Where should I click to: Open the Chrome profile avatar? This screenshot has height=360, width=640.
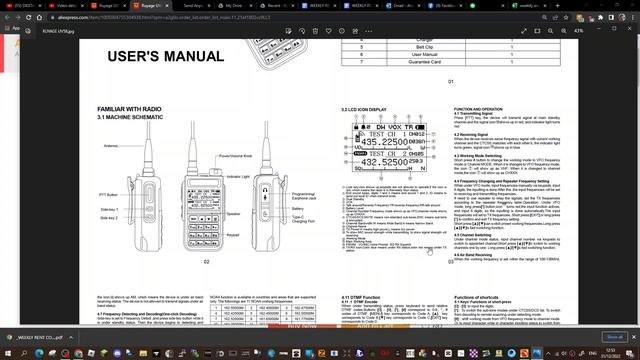pos(622,18)
